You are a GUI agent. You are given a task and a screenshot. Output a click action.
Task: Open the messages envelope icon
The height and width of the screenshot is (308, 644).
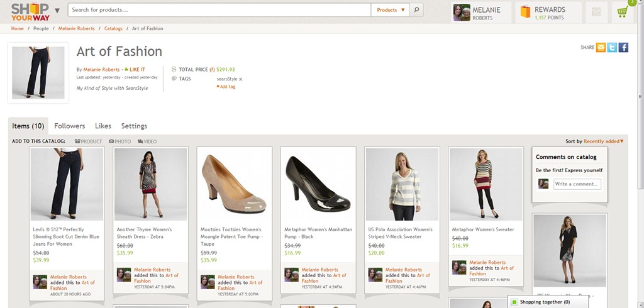click(x=596, y=12)
